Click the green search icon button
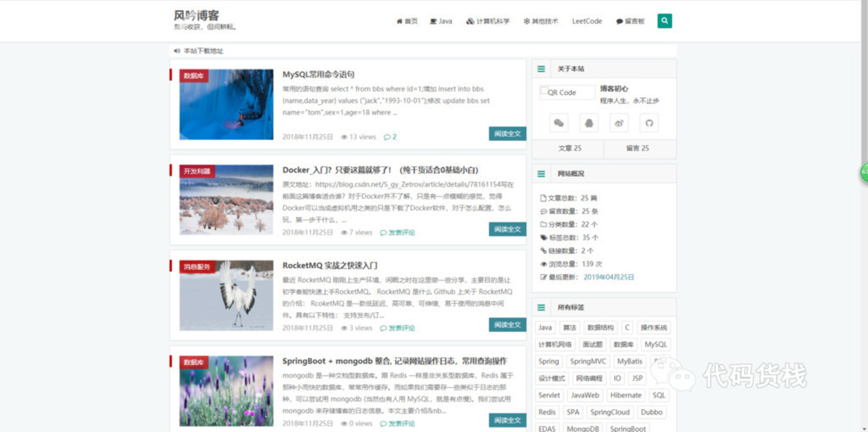 [x=665, y=21]
